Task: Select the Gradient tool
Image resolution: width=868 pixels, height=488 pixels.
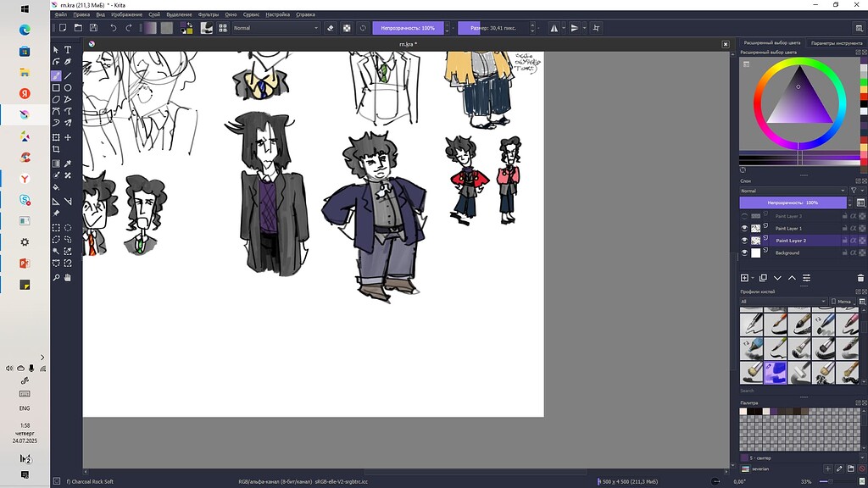Action: click(56, 164)
